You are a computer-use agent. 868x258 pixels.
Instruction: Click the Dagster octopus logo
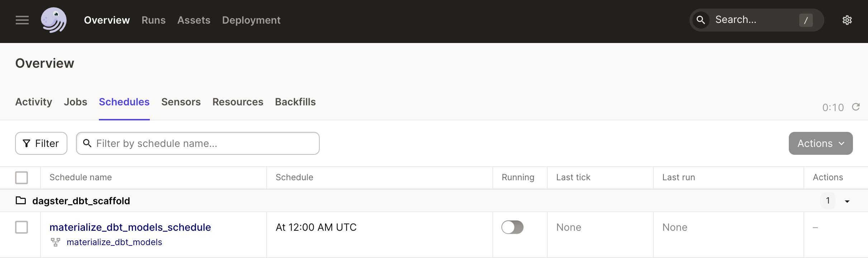pos(54,20)
